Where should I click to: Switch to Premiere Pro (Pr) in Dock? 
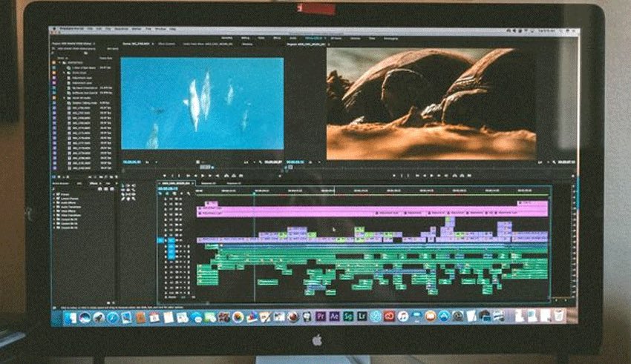321,317
